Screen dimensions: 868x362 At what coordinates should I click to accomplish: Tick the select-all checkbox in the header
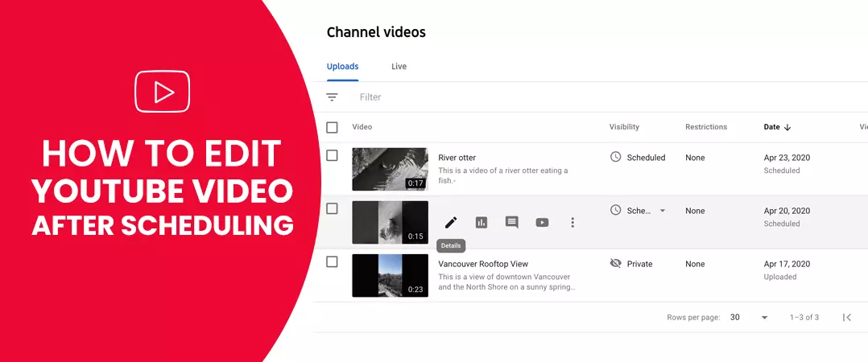332,127
